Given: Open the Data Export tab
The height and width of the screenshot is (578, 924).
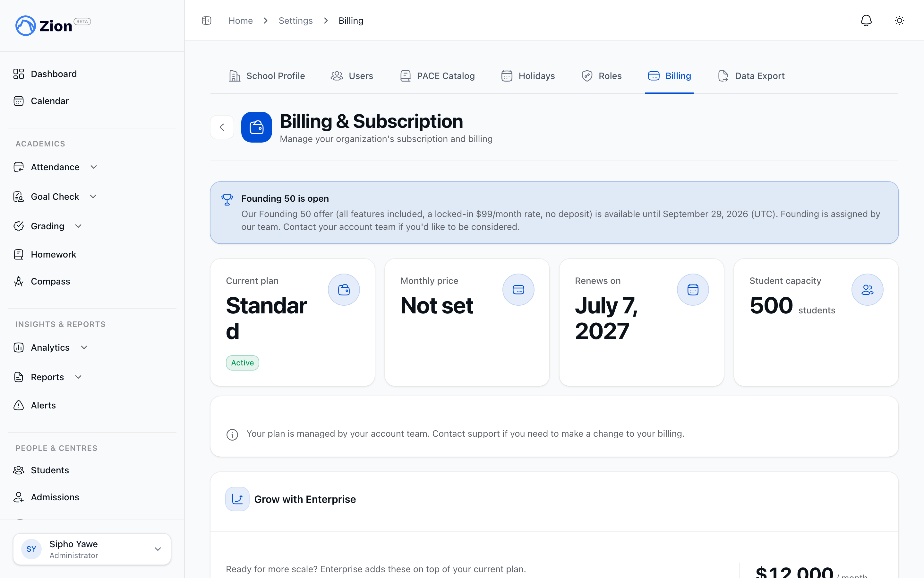Looking at the screenshot, I should point(751,76).
